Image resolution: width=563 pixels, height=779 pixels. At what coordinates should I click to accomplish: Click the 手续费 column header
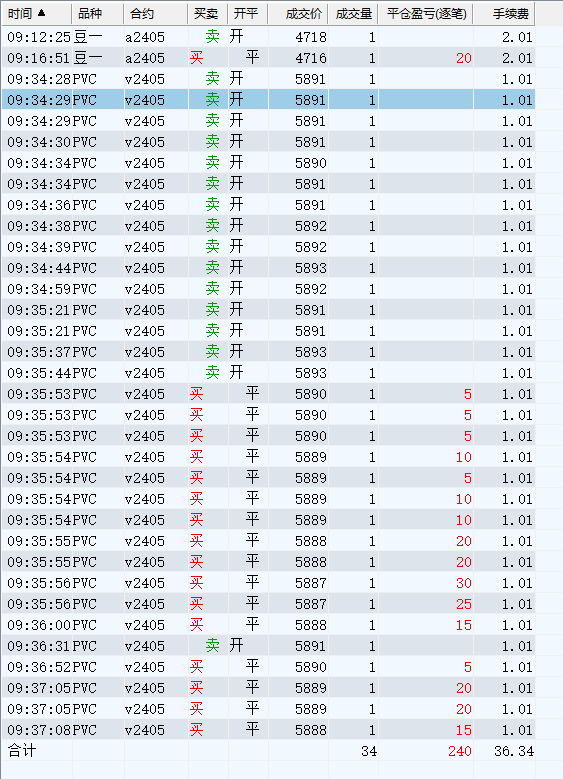pyautogui.click(x=504, y=14)
